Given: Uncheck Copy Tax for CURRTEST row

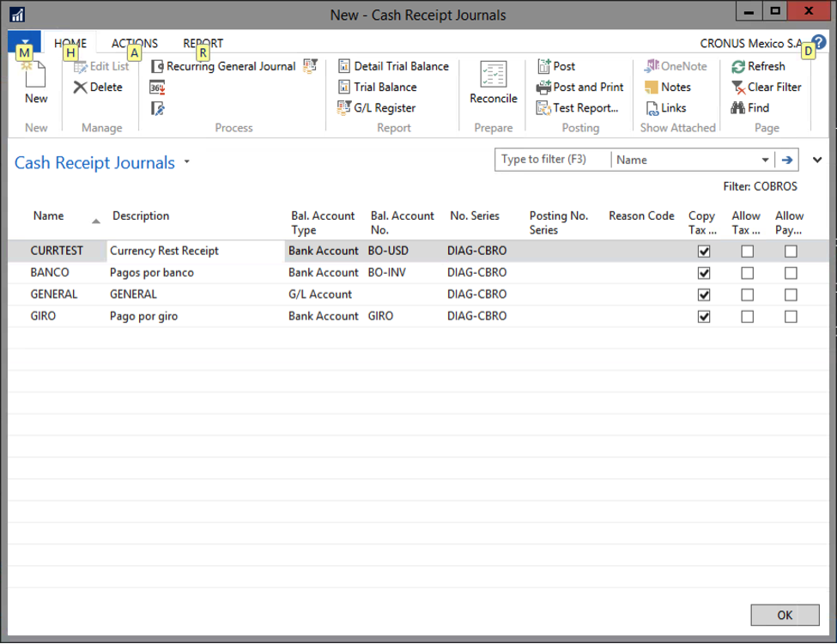Looking at the screenshot, I should (704, 251).
